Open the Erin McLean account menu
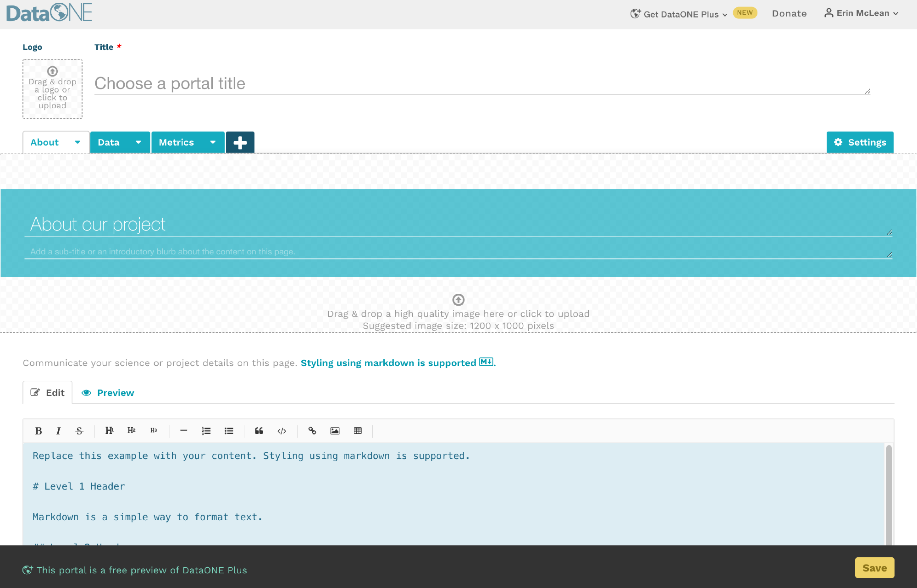 [x=861, y=13]
